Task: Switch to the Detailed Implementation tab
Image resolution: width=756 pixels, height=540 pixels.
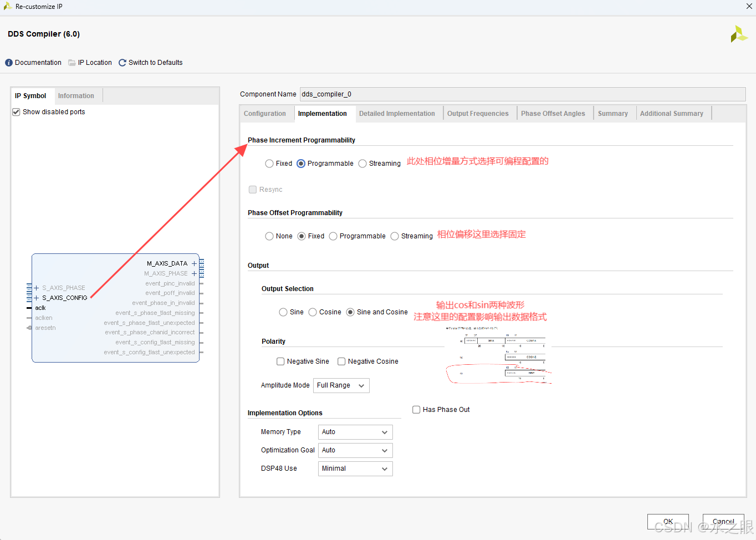Action: pos(397,114)
